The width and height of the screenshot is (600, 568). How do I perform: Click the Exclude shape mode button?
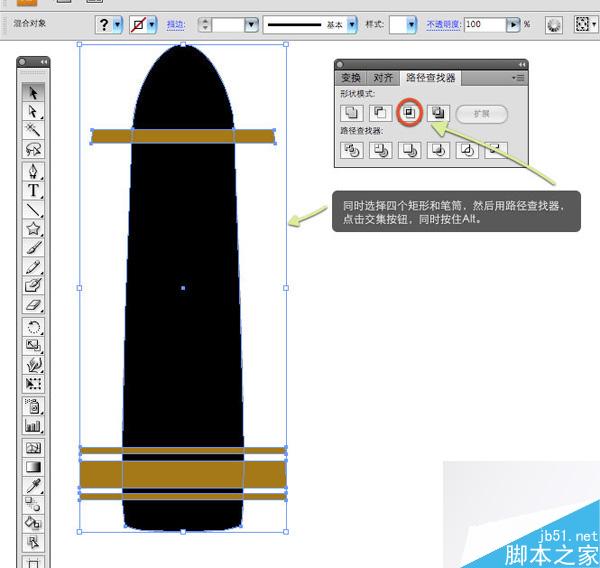[438, 113]
